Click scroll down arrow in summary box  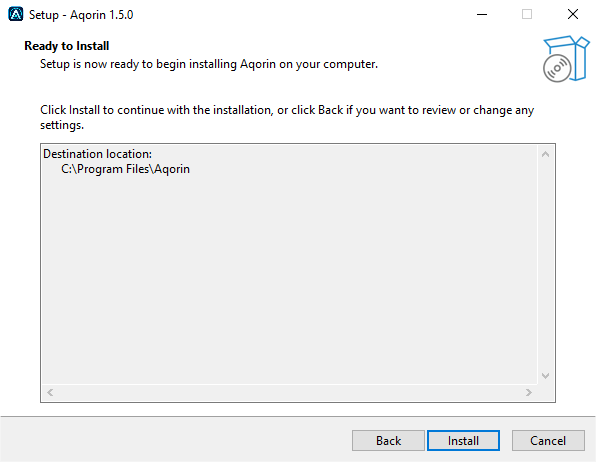click(x=545, y=376)
